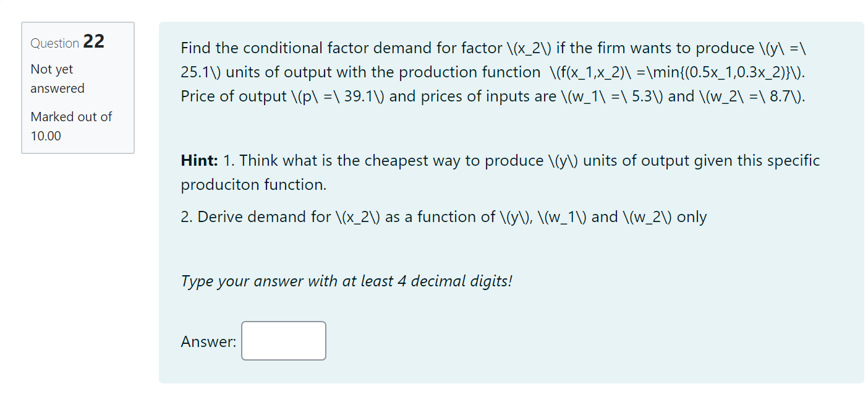
Task: Click the Question 22 info panel
Action: coord(78,88)
